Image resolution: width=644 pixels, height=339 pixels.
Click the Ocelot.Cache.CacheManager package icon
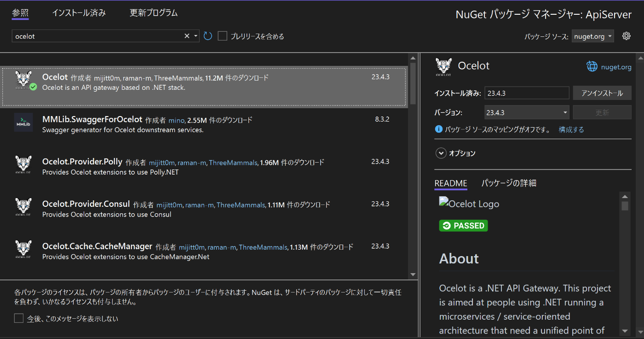click(23, 250)
